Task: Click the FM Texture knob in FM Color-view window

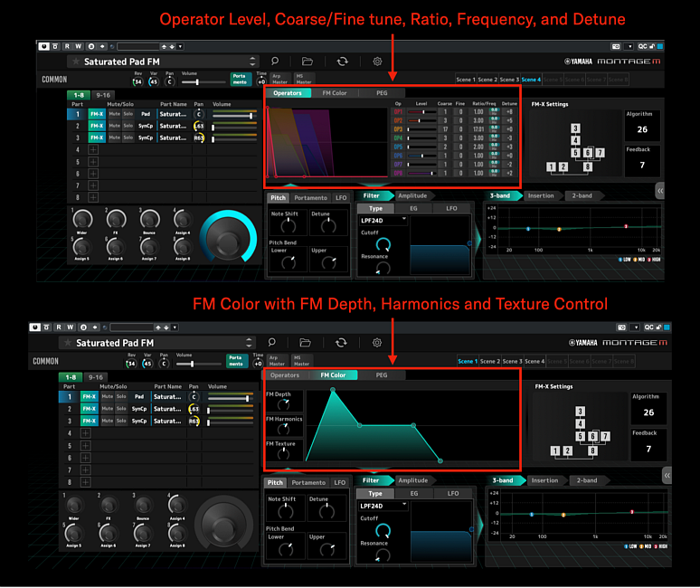Action: click(x=283, y=454)
